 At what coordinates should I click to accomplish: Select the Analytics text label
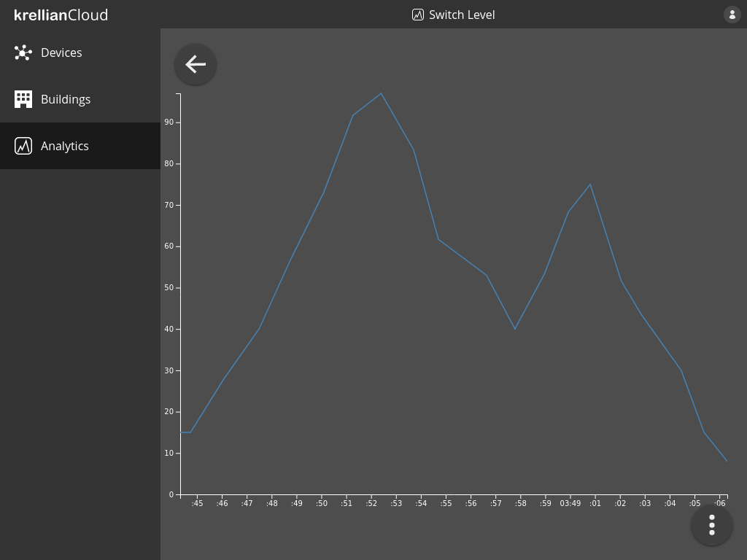[x=65, y=146]
